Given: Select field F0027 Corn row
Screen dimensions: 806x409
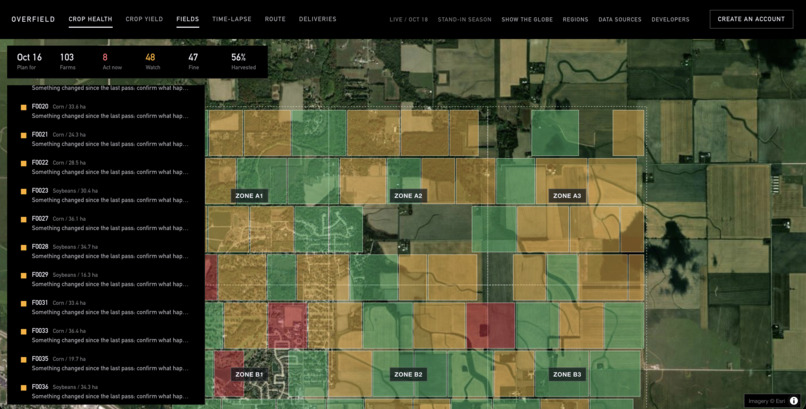Looking at the screenshot, I should (x=106, y=224).
